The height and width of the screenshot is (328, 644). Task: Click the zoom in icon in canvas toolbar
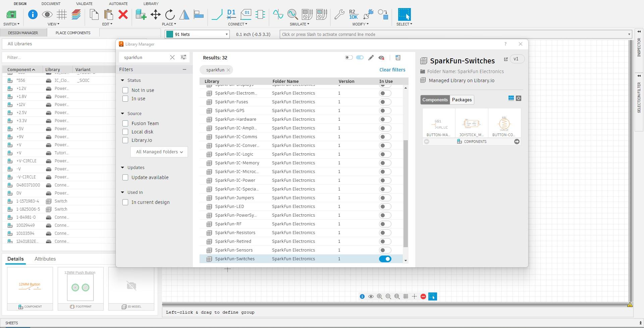click(380, 296)
